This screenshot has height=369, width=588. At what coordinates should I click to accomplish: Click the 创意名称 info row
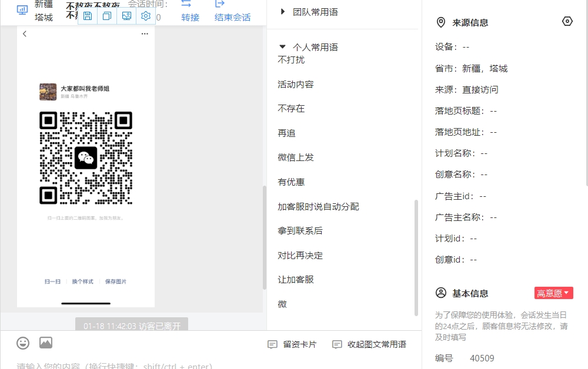[461, 174]
